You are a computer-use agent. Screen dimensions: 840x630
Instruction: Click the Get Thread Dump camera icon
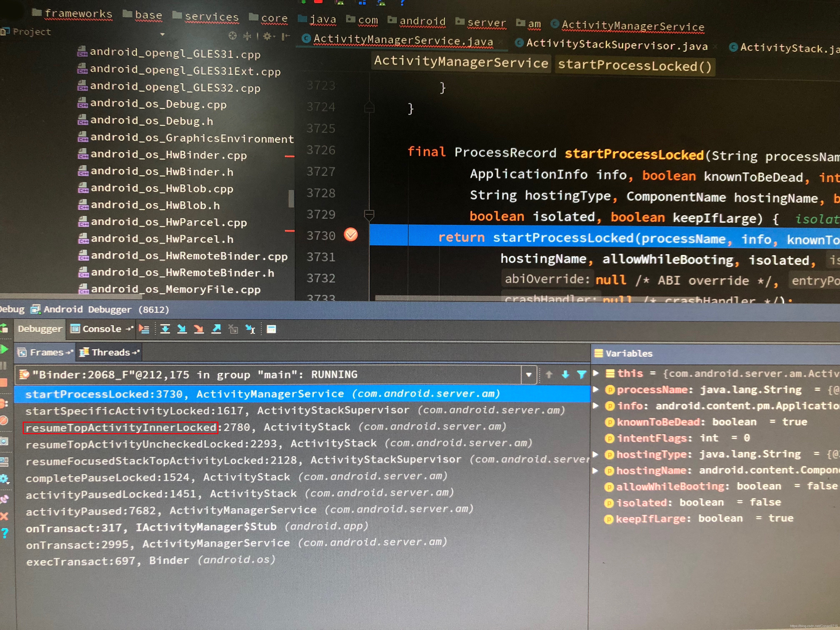coord(4,441)
